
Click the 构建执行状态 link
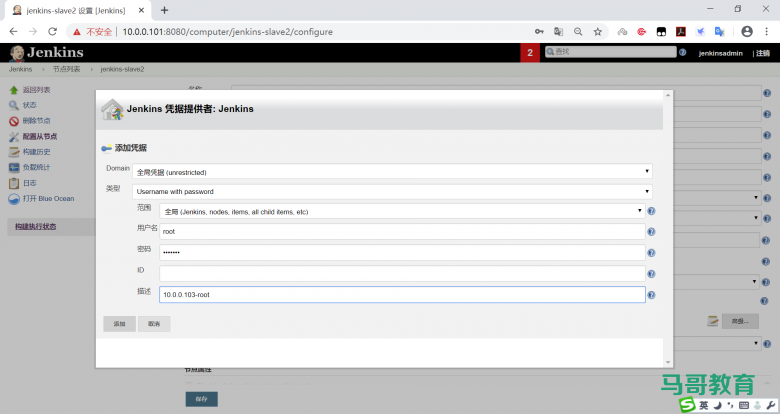tap(35, 226)
